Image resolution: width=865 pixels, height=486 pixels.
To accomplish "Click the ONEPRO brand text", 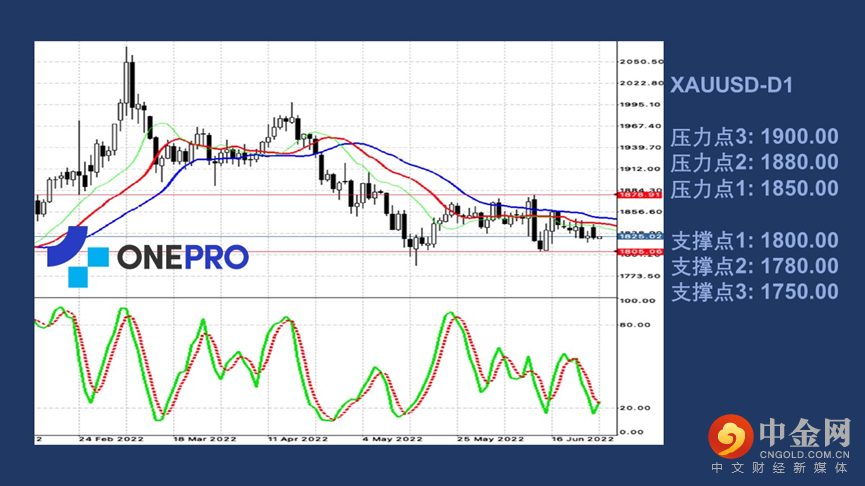I will pos(182,258).
